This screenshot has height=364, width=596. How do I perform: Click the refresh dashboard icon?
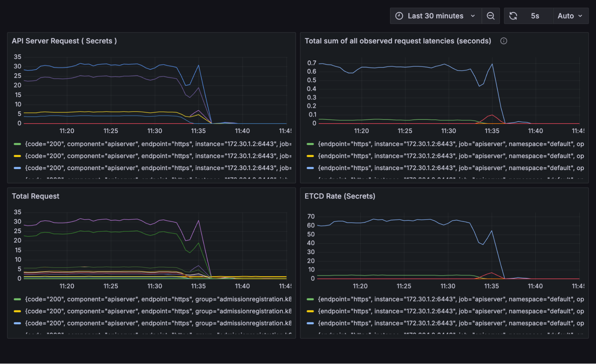[513, 16]
